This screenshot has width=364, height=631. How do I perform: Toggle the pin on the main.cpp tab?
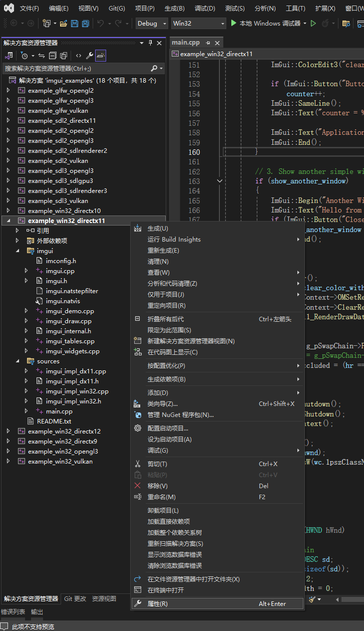tap(208, 43)
